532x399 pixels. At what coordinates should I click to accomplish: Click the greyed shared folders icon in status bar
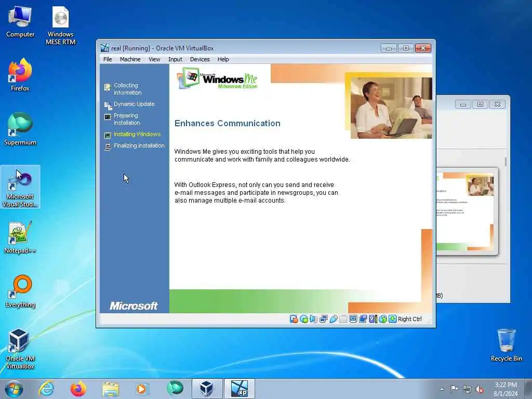[343, 319]
